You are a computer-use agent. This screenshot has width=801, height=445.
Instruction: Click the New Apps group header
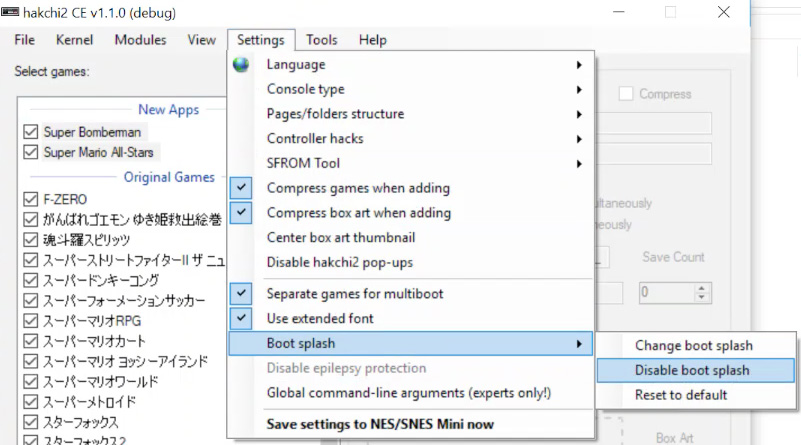pos(169,109)
